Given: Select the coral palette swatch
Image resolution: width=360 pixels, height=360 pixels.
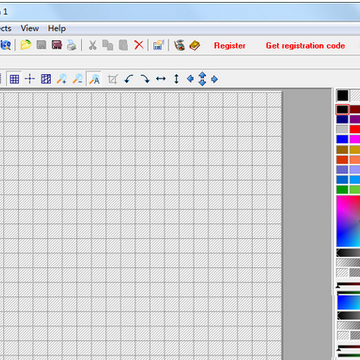Looking at the screenshot, I should click(x=355, y=160).
